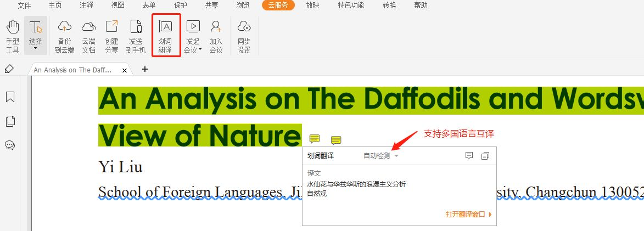Open the Comment (注释) menu tab
Image resolution: width=644 pixels, height=231 pixels.
[86, 5]
